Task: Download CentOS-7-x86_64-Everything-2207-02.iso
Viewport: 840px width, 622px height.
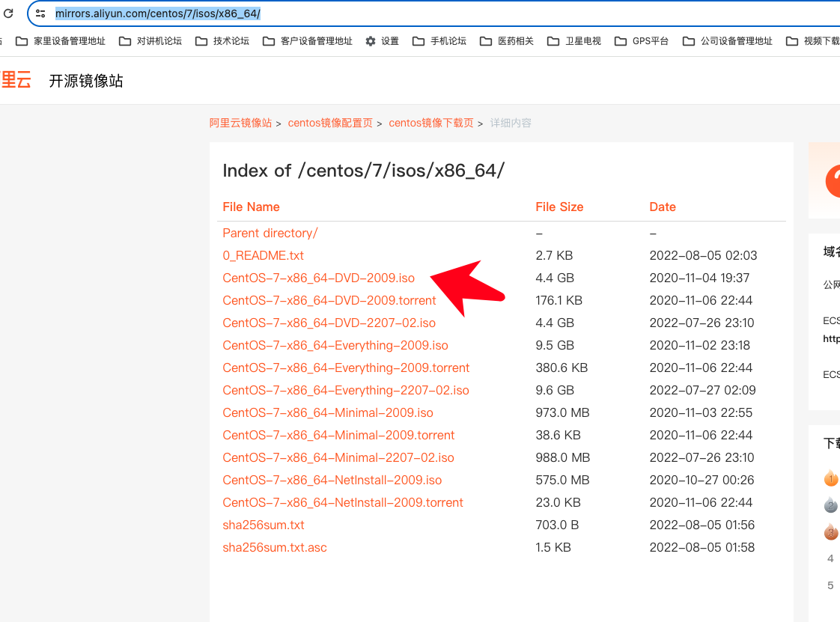Action: pos(346,391)
